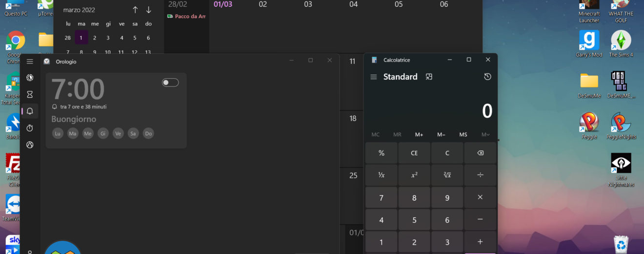Click the 01/03 day header in Calendar
644x254 pixels.
tap(223, 4)
